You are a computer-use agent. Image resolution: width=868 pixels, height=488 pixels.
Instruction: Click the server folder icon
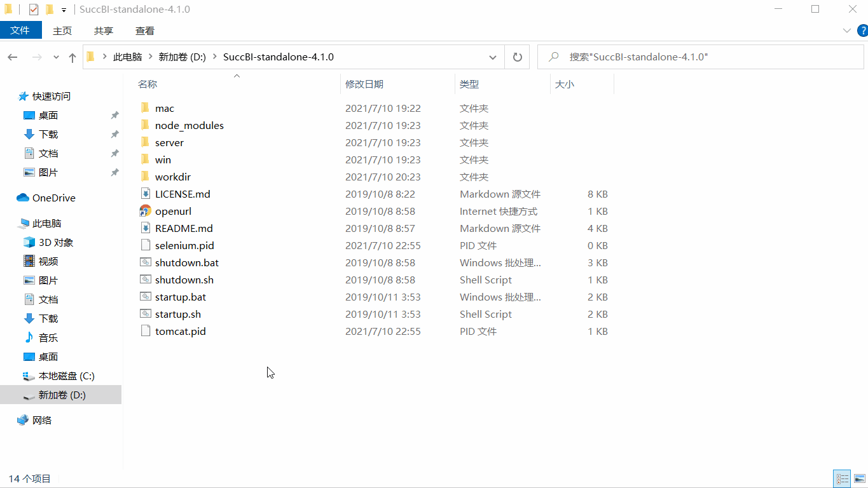pyautogui.click(x=145, y=142)
